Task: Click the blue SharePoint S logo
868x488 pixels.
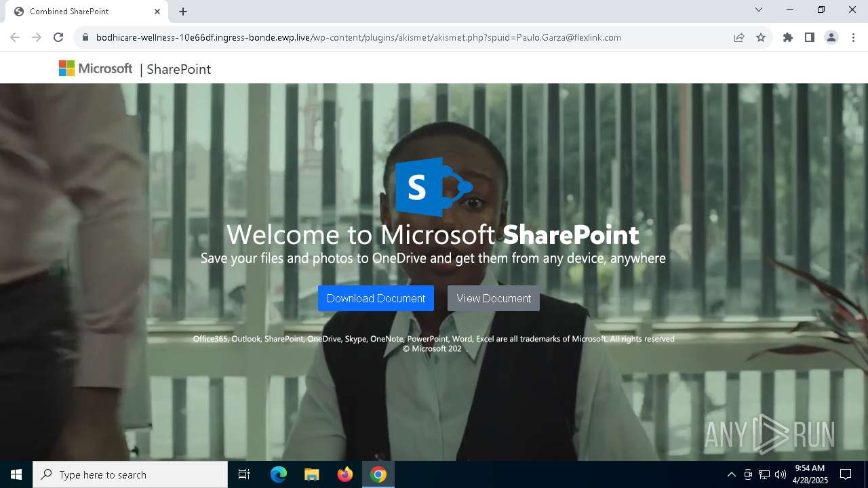Action: coord(433,186)
